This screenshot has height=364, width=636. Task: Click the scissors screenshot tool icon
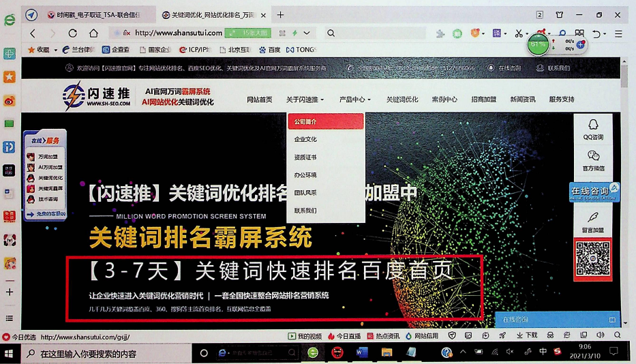point(518,33)
